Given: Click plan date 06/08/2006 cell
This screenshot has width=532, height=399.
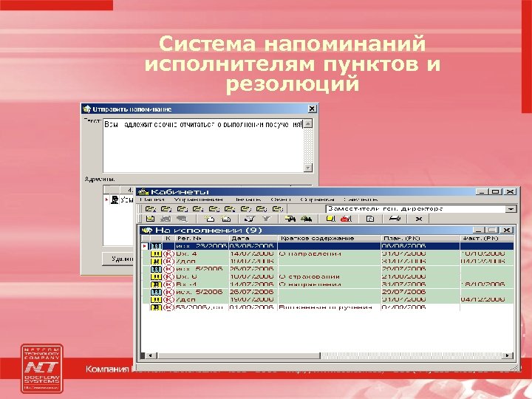Looking at the screenshot, I should click(x=420, y=246).
